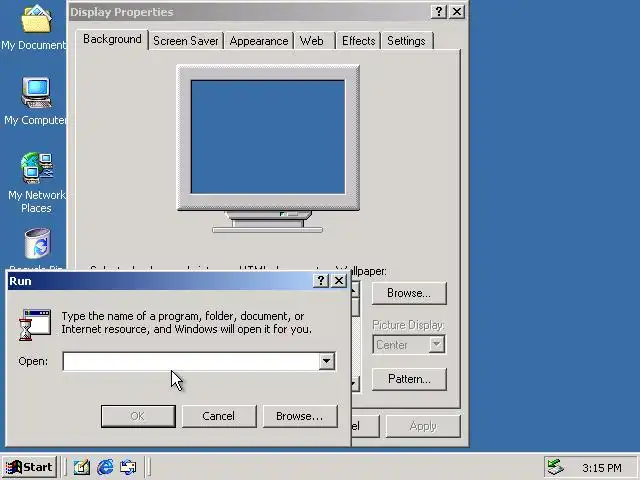Screen dimensions: 640x480
Task: Click Outlook Express quick launch icon
Action: [128, 467]
